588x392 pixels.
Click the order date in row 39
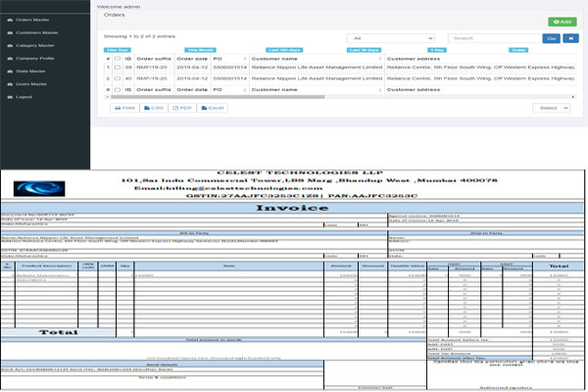coord(192,68)
